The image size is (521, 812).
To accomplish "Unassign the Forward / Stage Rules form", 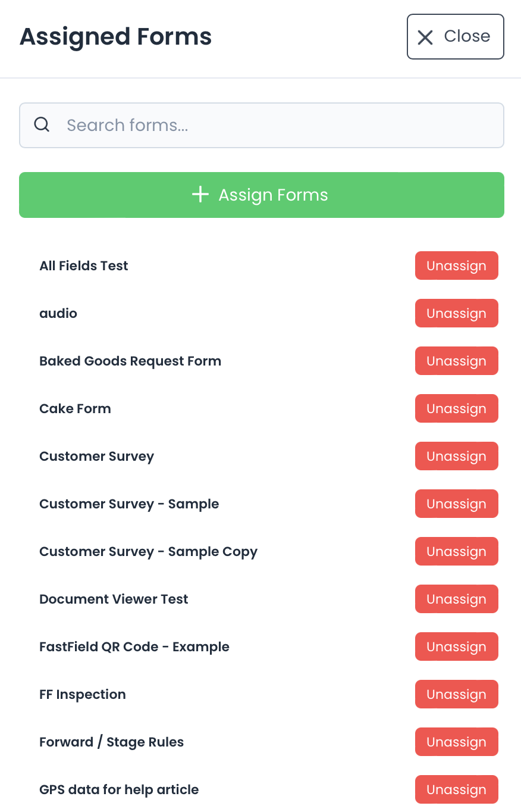I will [456, 742].
